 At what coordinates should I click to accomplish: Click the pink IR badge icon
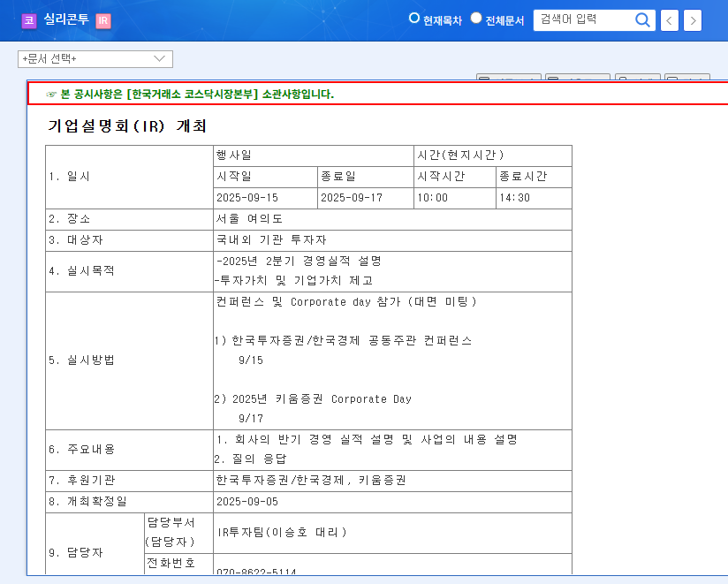pos(103,20)
